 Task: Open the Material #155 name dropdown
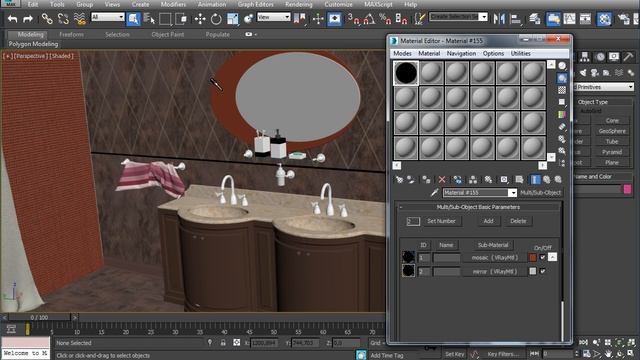pos(512,193)
